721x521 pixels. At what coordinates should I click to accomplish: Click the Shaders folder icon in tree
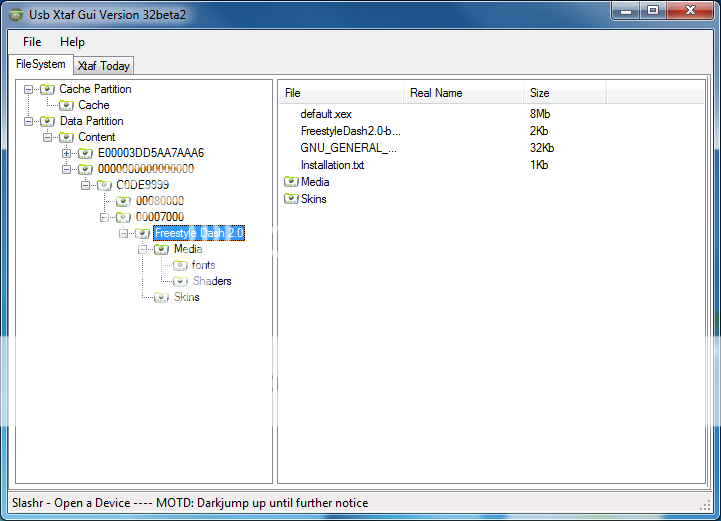(x=180, y=281)
